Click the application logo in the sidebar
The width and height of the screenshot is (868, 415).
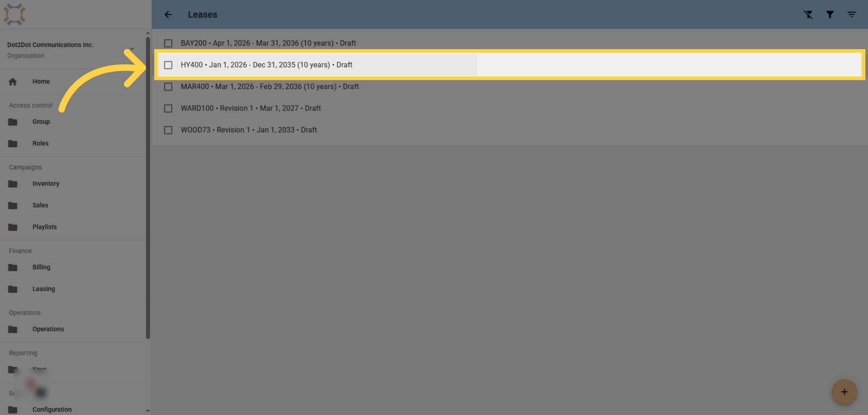click(x=14, y=14)
